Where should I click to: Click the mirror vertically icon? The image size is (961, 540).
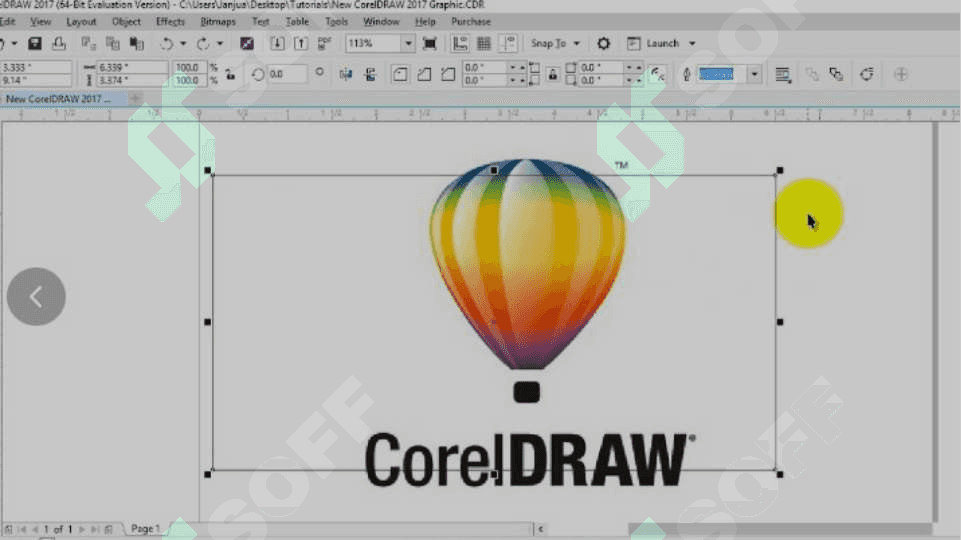coord(370,74)
